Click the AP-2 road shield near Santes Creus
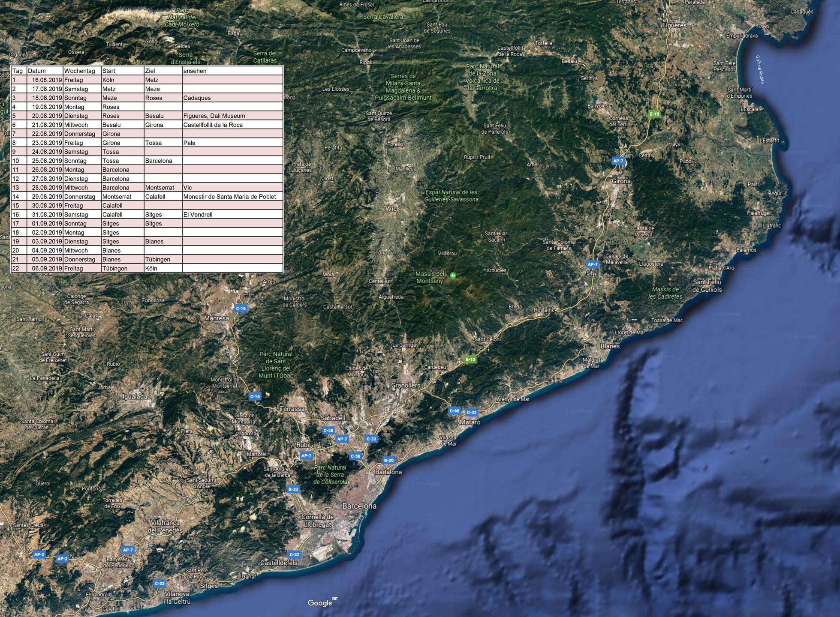 (39, 554)
